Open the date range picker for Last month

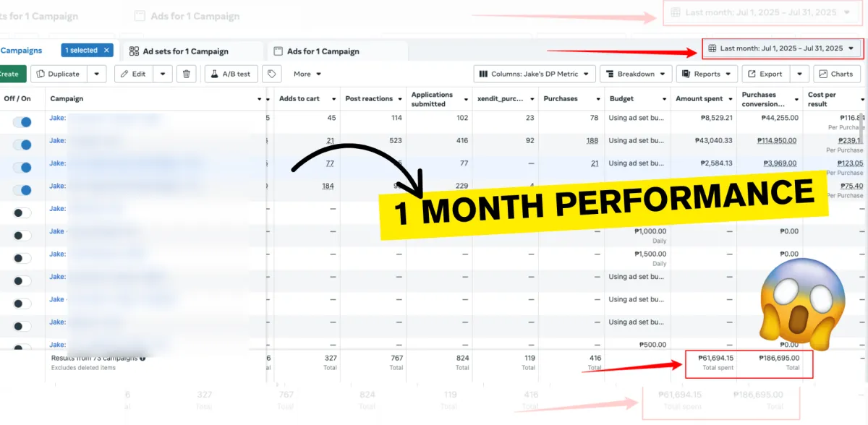coord(783,48)
